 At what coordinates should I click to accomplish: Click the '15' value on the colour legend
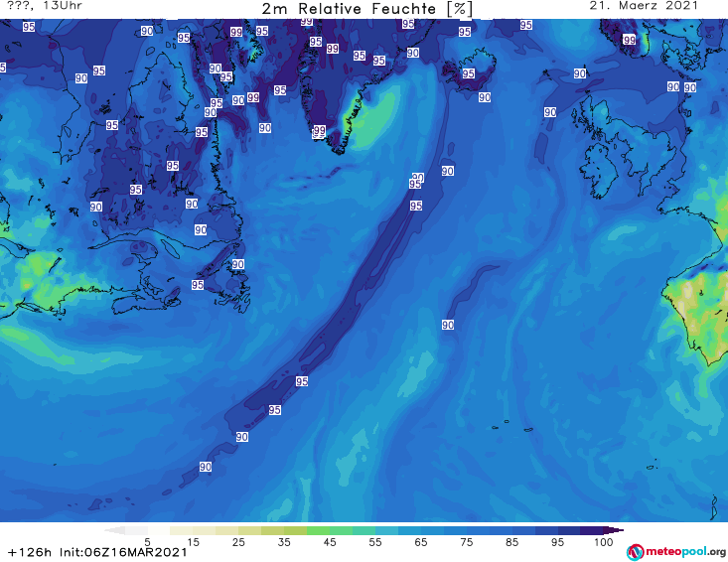(x=193, y=542)
